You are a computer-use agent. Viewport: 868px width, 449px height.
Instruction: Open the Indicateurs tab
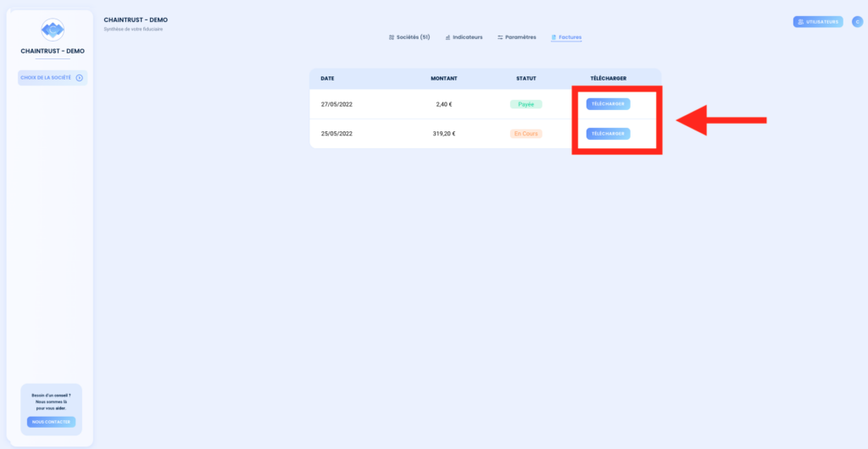(x=464, y=37)
